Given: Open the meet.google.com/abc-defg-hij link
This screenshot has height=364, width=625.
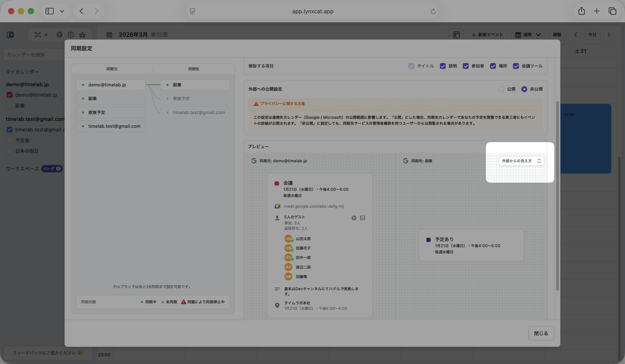Looking at the screenshot, I should point(314,206).
